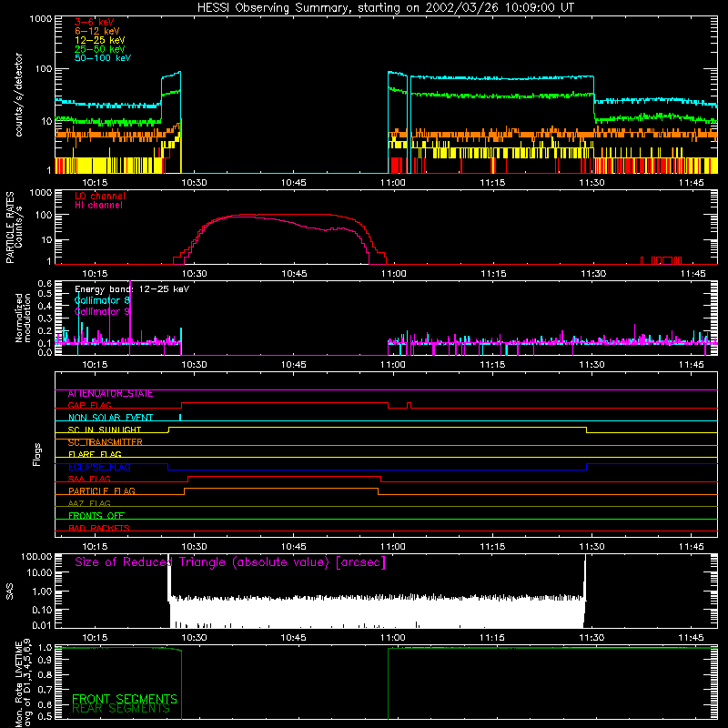Click the counts/s/detector axis label
The width and height of the screenshot is (728, 728).
[x=19, y=95]
